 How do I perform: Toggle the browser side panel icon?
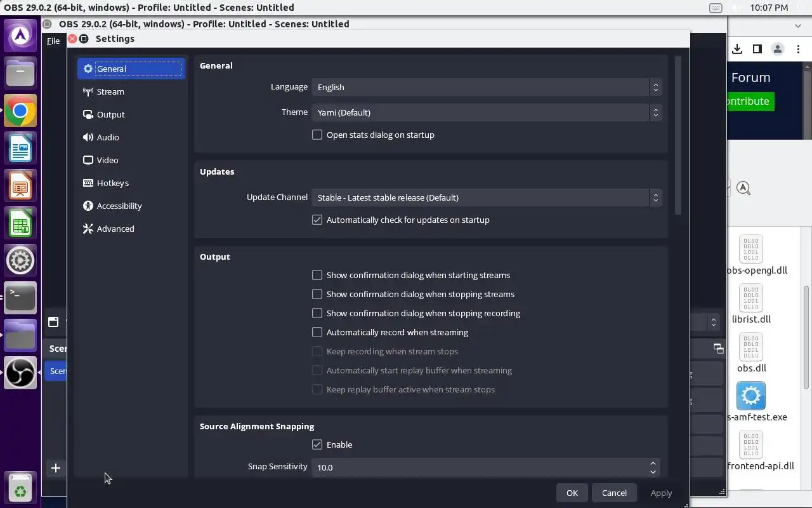pos(757,49)
